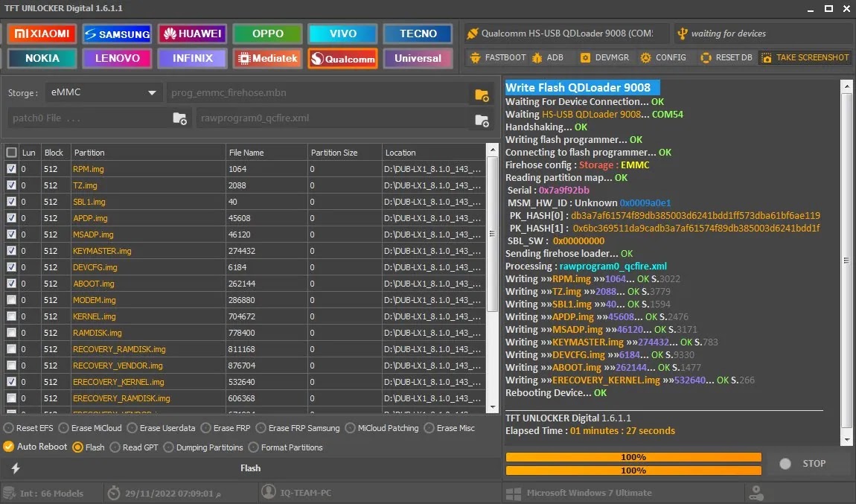
Task: Click the log panel scroll-down arrow
Action: pos(847,439)
